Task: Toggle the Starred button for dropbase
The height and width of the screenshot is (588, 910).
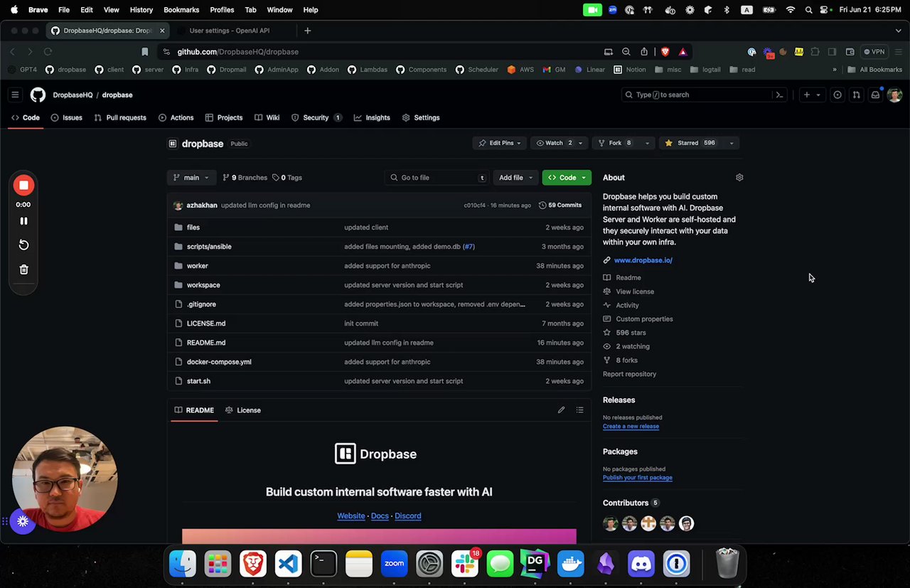Action: [x=690, y=143]
